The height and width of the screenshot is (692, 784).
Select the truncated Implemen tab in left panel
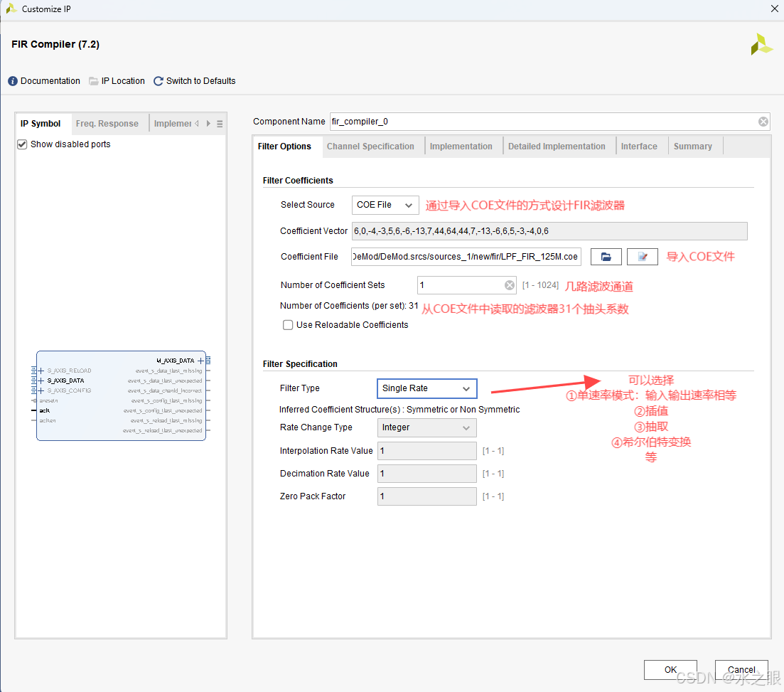pos(173,124)
